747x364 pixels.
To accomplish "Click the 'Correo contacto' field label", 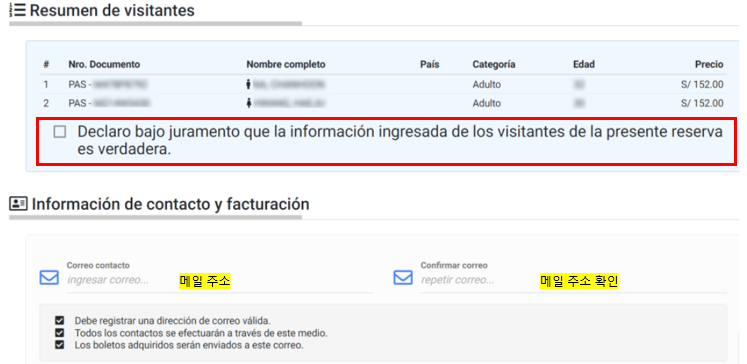I will [98, 265].
